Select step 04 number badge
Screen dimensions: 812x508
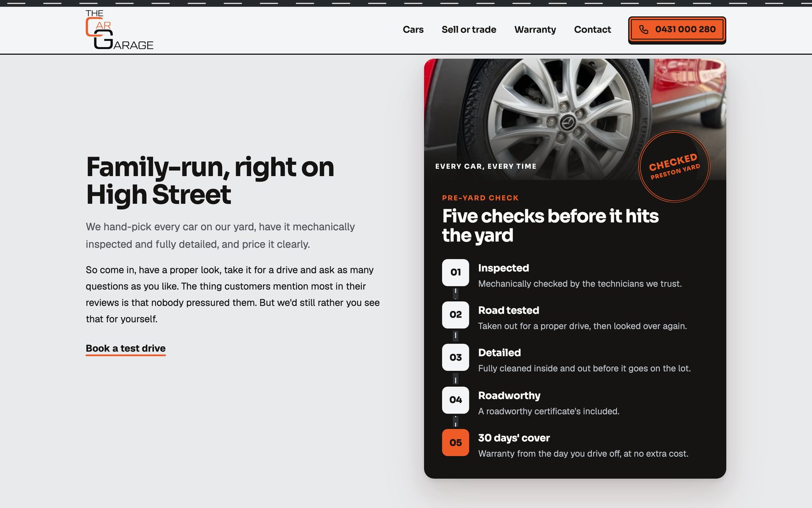click(455, 400)
